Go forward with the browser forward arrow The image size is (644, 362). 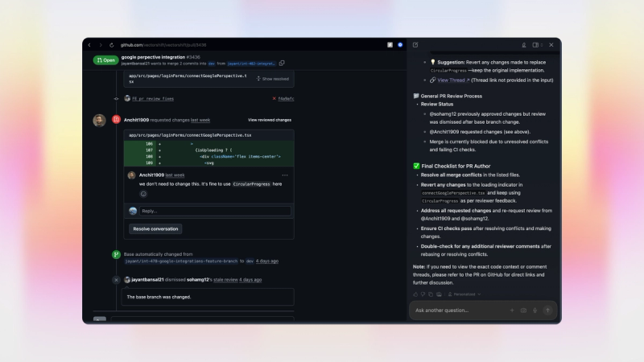[101, 45]
